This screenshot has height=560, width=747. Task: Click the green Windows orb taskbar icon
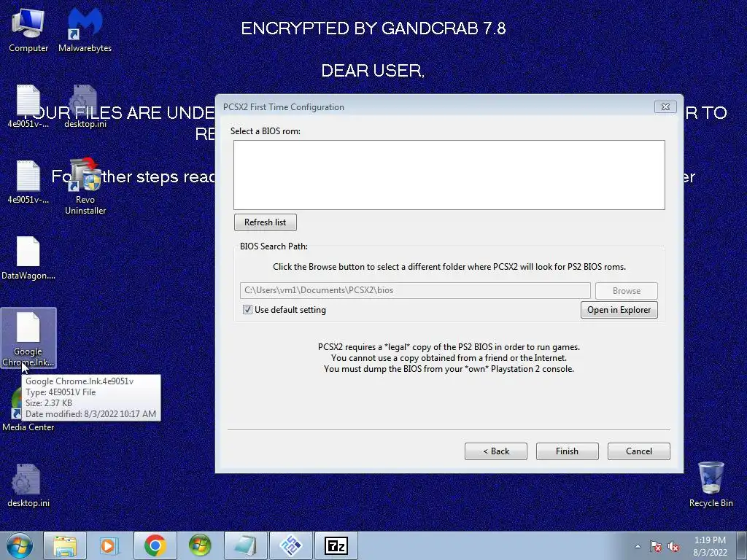click(200, 545)
